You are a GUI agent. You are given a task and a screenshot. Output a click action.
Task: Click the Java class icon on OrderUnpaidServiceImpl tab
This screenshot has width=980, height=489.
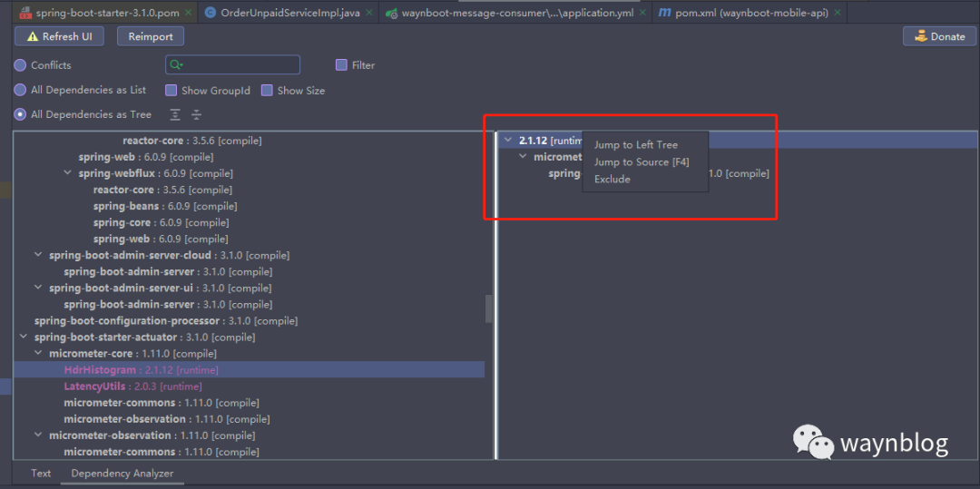211,13
